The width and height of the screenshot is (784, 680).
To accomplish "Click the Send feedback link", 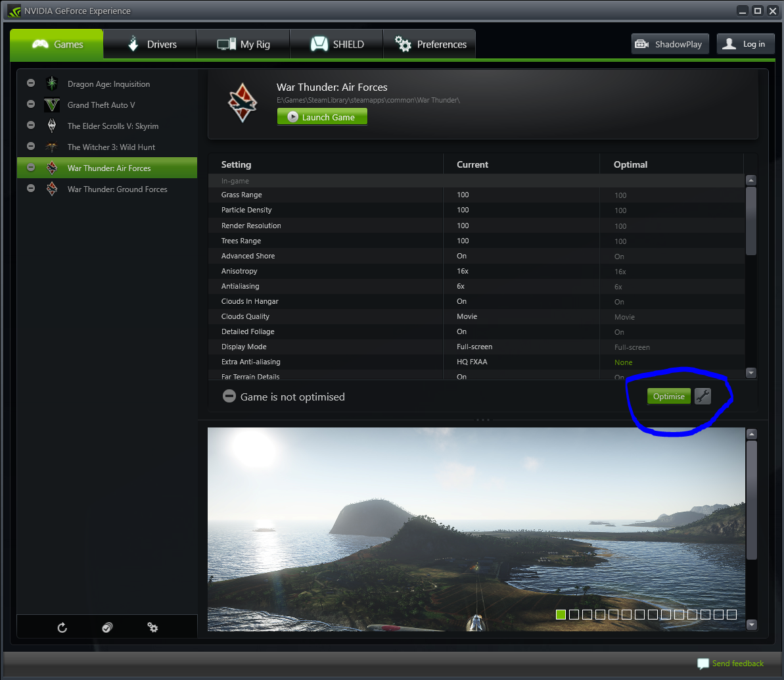I will pos(737,664).
